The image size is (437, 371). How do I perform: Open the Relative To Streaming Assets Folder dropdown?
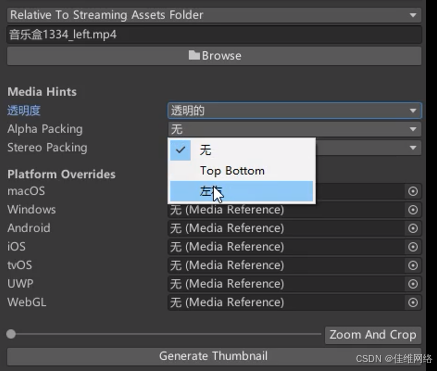coord(214,15)
